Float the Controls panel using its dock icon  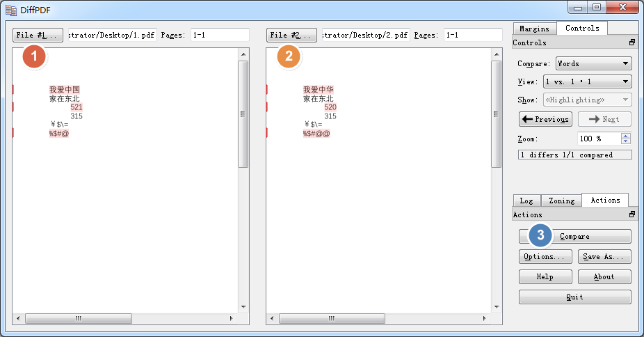[631, 42]
